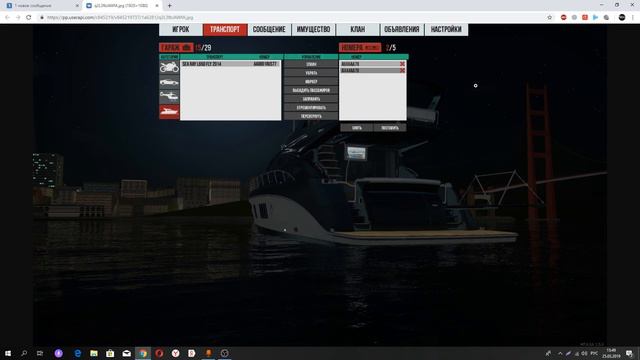The width and height of the screenshot is (640, 360).
Task: Click the ОТРЕМОНТИРОВАТЬ button
Action: click(311, 107)
